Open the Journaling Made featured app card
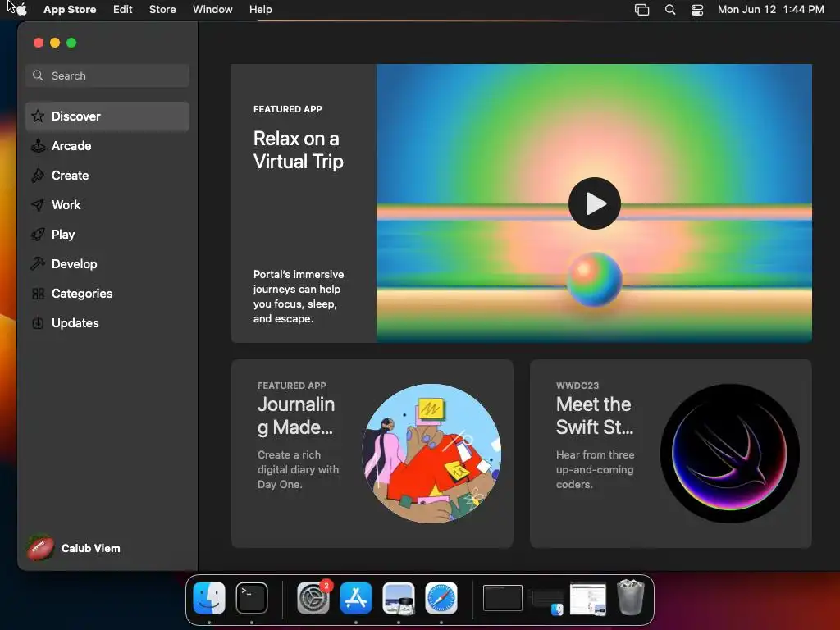Screen dimensions: 840x630 click(372, 453)
